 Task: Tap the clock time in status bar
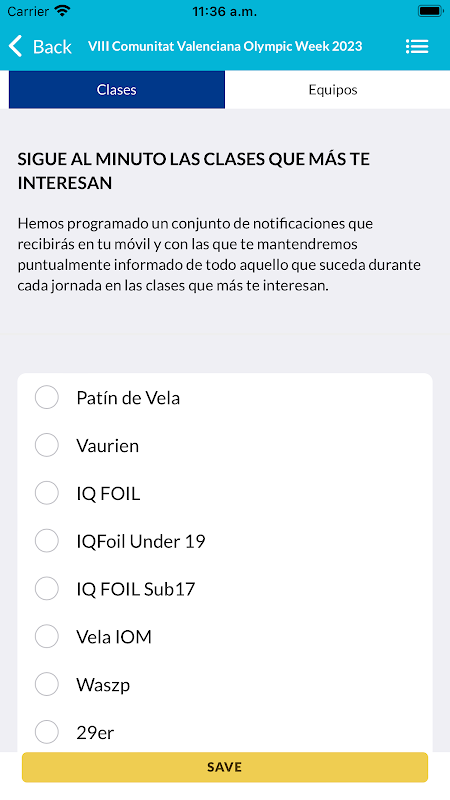coord(224,11)
